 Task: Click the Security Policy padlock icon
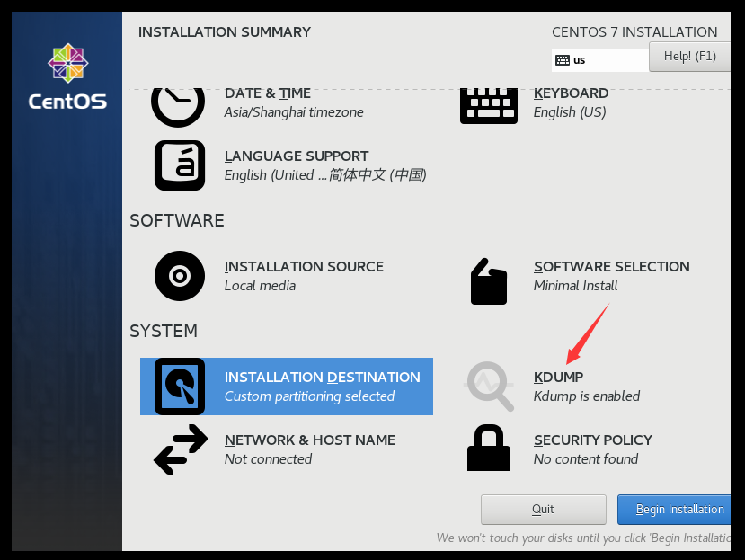[489, 448]
